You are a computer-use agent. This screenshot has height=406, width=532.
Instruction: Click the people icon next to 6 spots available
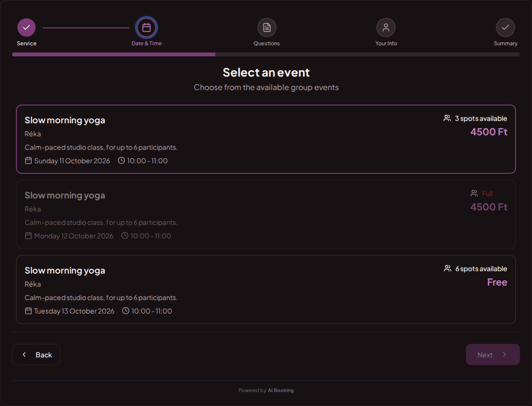point(448,268)
